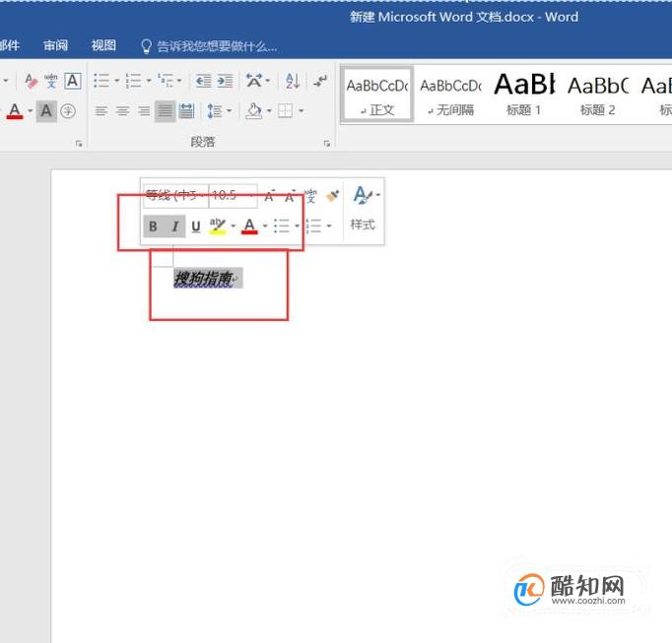Open ribbon numbering dropdown arrow
This screenshot has width=672, height=643.
coord(148,81)
